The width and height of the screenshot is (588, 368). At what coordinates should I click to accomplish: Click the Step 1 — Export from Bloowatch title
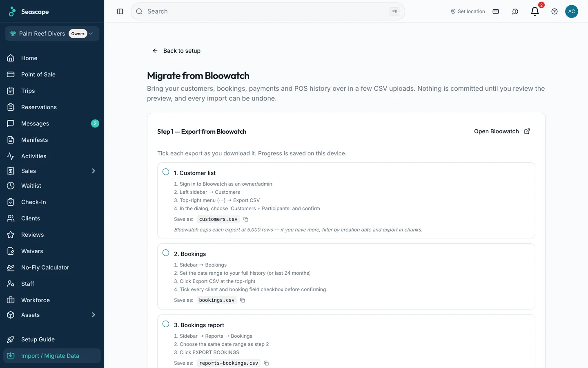point(202,131)
